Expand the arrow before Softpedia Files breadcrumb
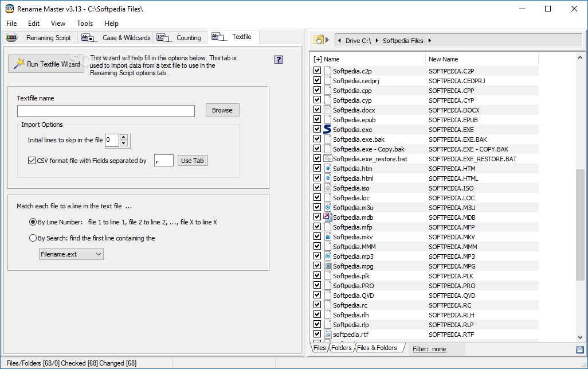 [x=377, y=41]
